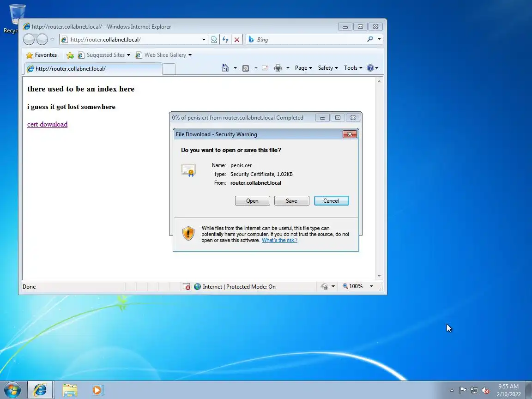Open a new blank tab
This screenshot has height=399, width=532.
coord(169,69)
